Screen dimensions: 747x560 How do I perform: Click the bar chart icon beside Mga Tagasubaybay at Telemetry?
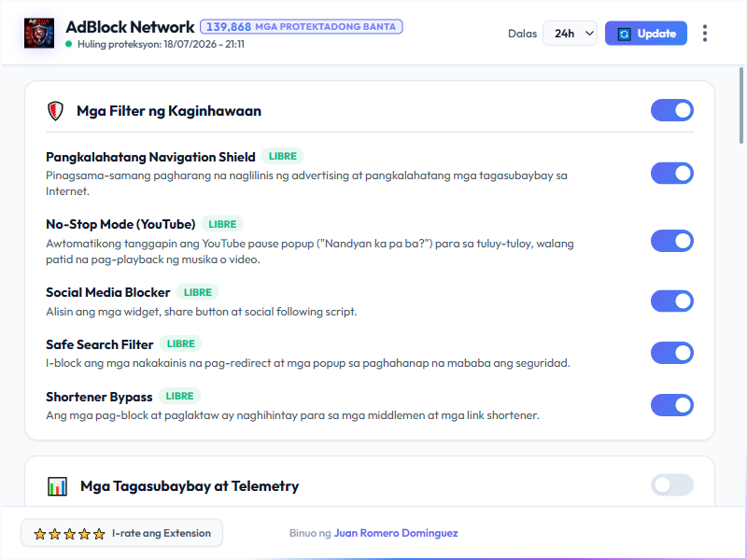click(x=57, y=486)
